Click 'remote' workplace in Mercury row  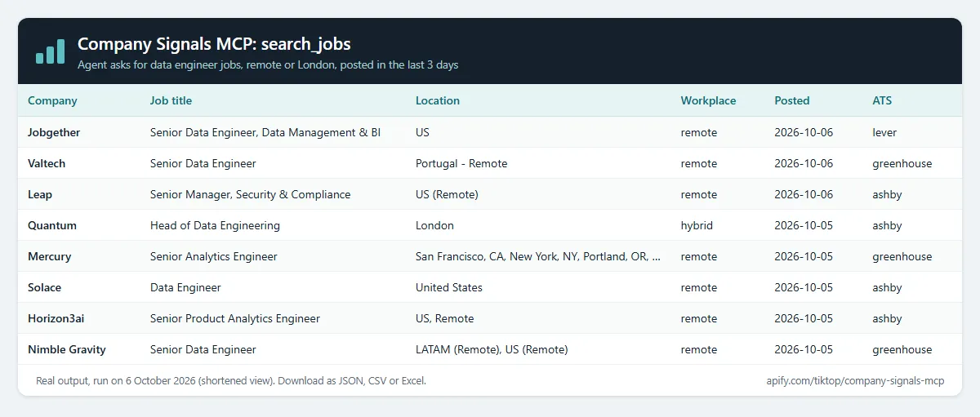pyautogui.click(x=699, y=256)
